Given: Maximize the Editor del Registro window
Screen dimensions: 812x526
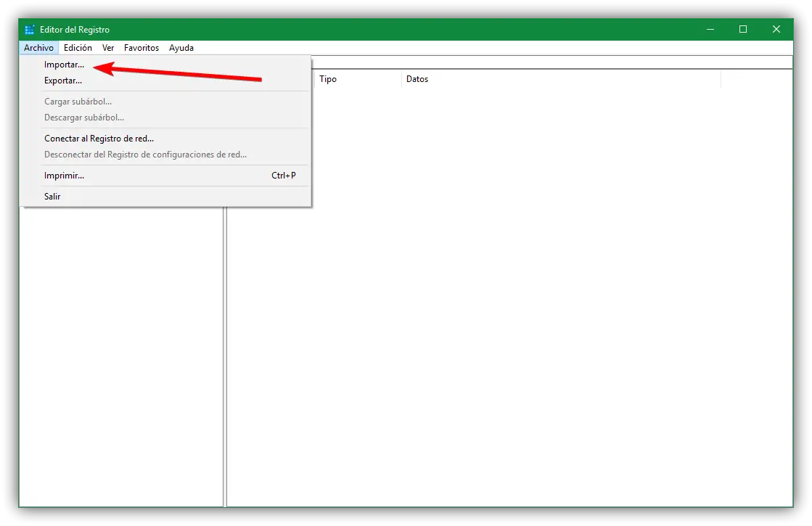Looking at the screenshot, I should tap(743, 30).
